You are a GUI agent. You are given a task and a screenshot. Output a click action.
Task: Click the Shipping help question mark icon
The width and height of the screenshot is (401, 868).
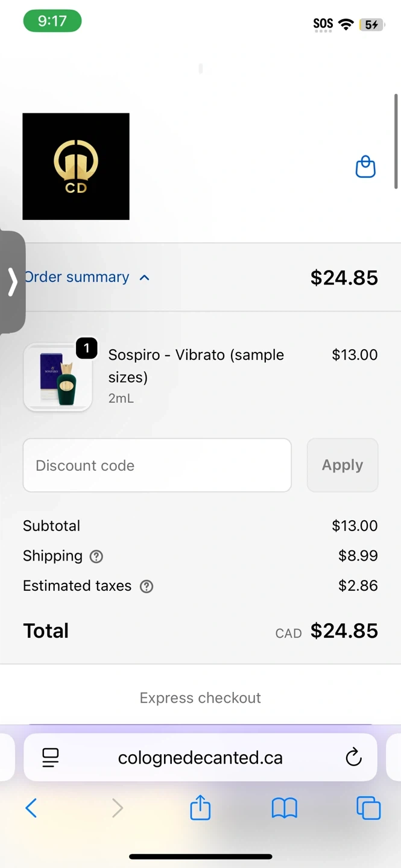coord(96,556)
